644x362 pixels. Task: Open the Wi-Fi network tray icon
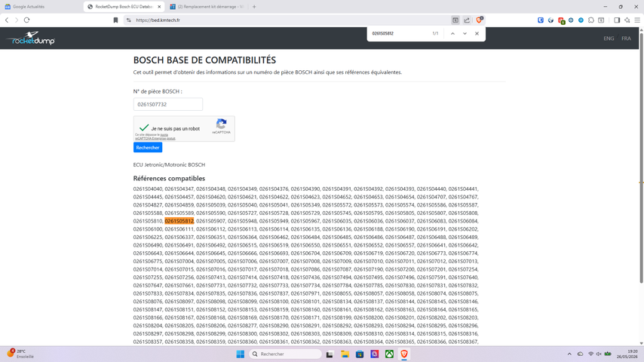590,354
